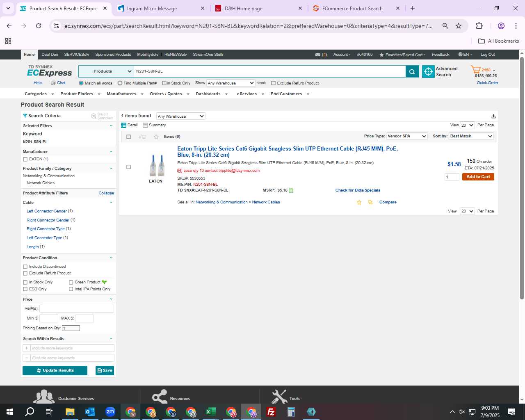525x420 pixels.
Task: Collapse the Manufacturer filter section
Action: click(111, 152)
